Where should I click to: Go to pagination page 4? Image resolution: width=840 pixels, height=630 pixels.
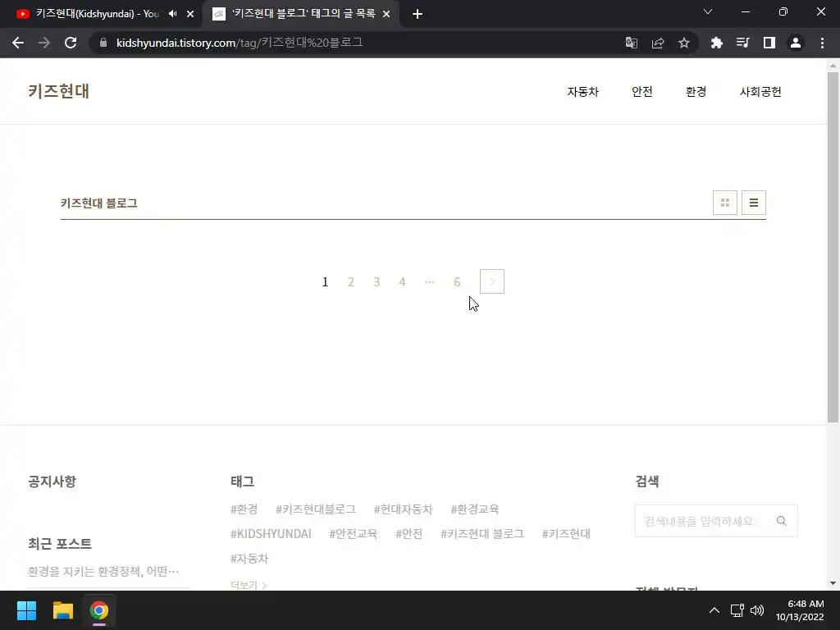(x=402, y=282)
